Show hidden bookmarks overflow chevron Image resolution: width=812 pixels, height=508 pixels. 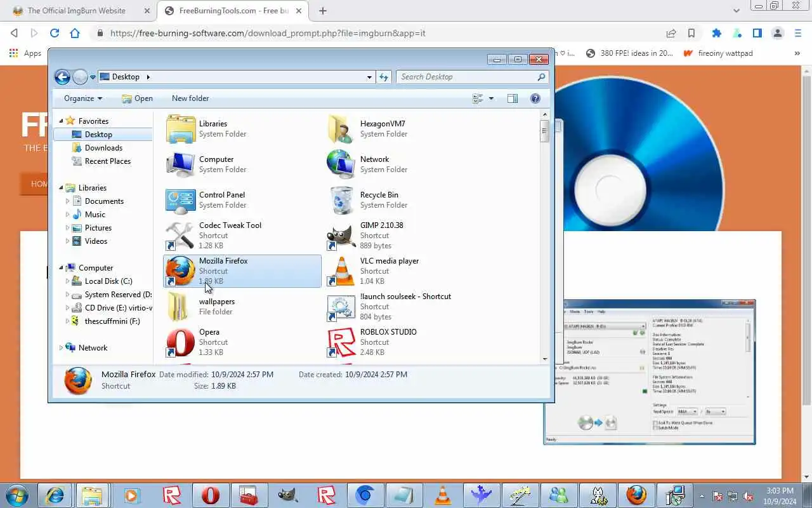coord(797,53)
